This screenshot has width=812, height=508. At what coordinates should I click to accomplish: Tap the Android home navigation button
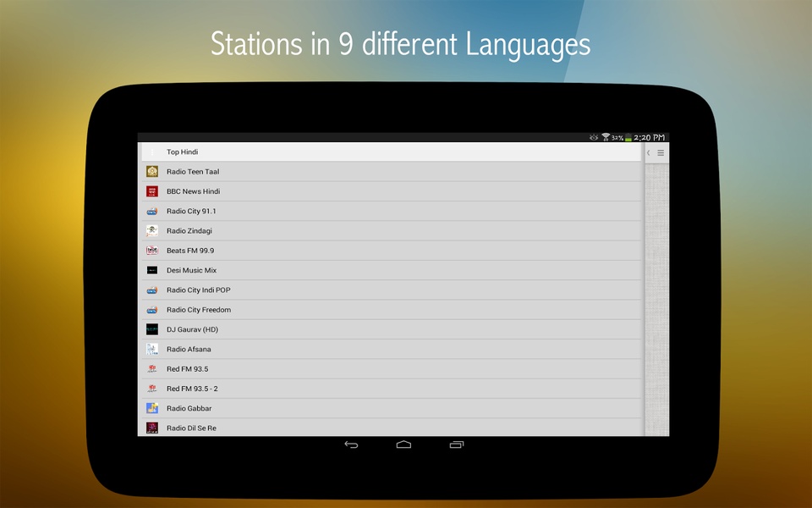click(404, 444)
